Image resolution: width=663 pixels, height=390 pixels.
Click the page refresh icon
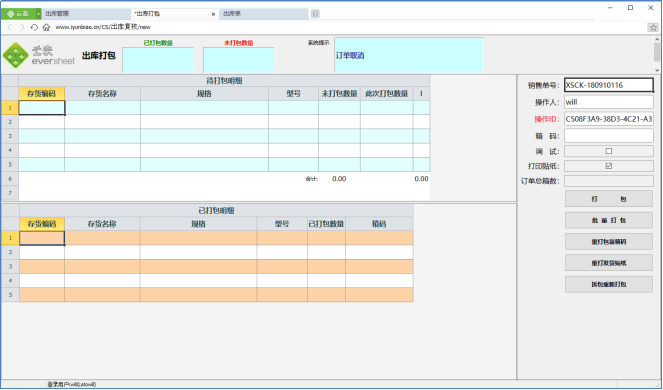(x=34, y=27)
